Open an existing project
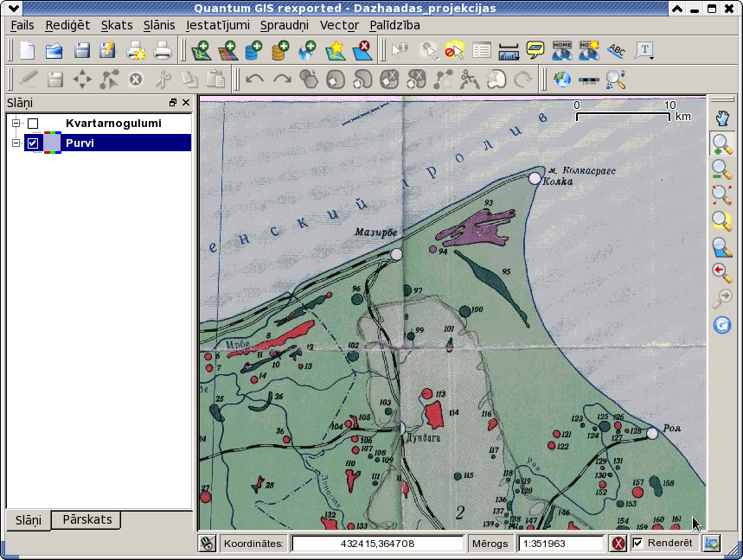The height and width of the screenshot is (560, 743). pyautogui.click(x=54, y=50)
